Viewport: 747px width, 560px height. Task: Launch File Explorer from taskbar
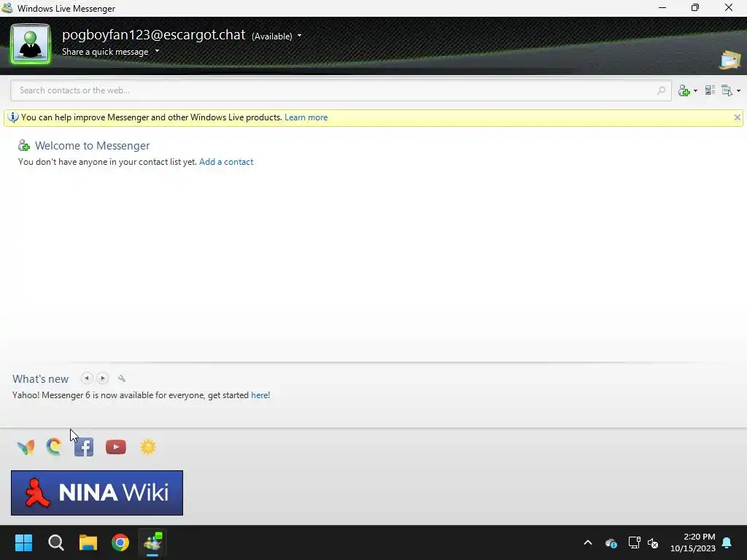pyautogui.click(x=88, y=542)
